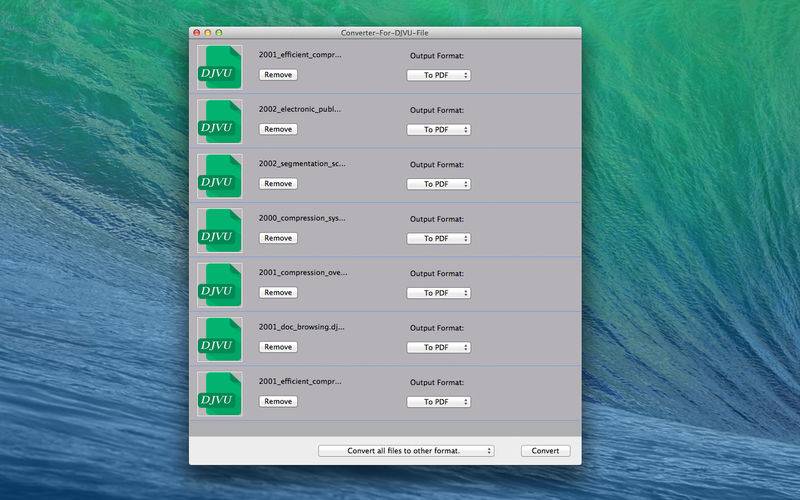
Task: Click the filename 2002_segmentation_sc...
Action: (302, 163)
